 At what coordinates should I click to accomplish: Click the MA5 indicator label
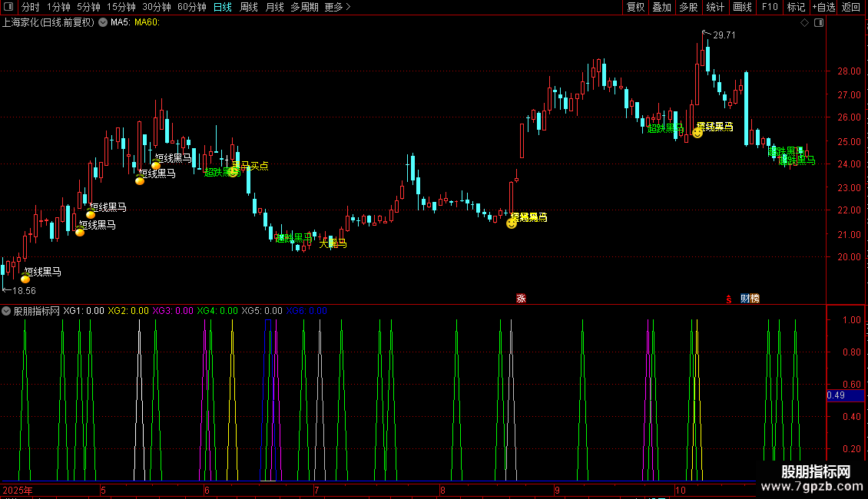[120, 23]
